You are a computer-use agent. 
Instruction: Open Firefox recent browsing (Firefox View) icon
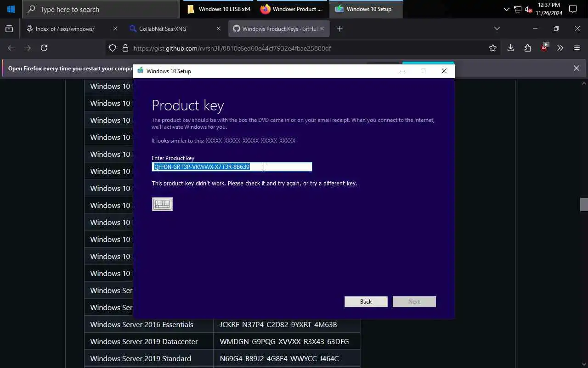[x=9, y=29]
